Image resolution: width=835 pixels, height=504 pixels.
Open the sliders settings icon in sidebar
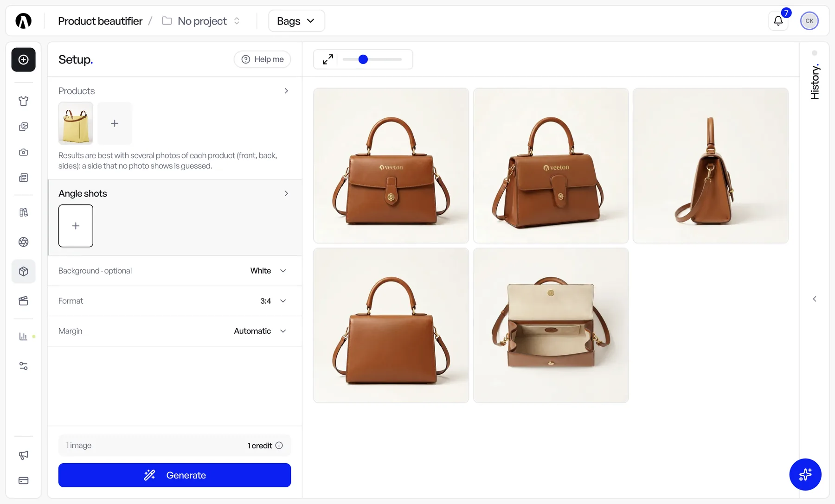[23, 366]
